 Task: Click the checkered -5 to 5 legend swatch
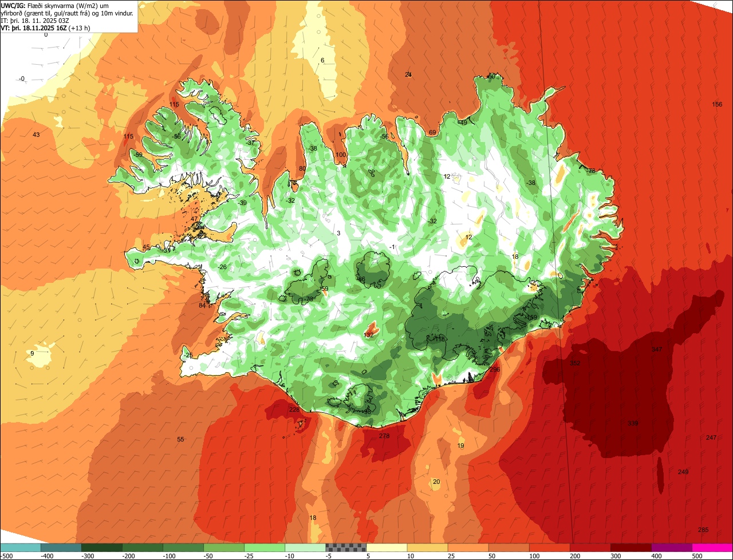(x=345, y=547)
